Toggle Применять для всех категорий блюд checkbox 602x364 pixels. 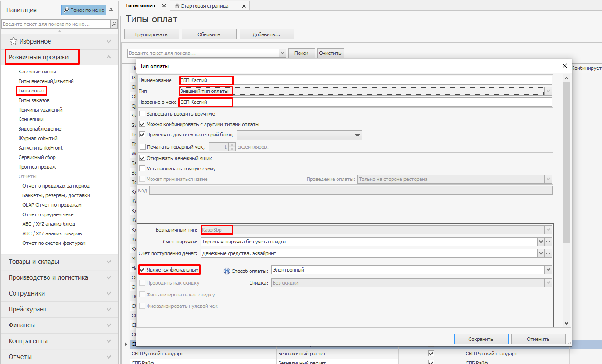[x=142, y=135]
